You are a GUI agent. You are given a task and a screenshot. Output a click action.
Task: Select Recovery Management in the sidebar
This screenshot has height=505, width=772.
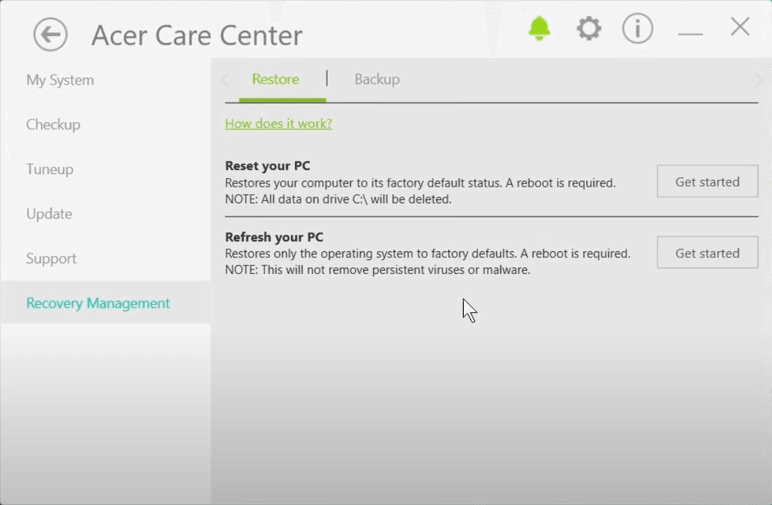(x=98, y=303)
